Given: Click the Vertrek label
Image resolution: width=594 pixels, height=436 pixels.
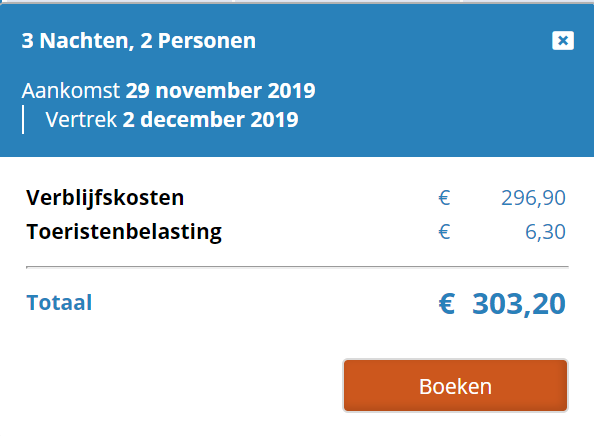Looking at the screenshot, I should (81, 120).
